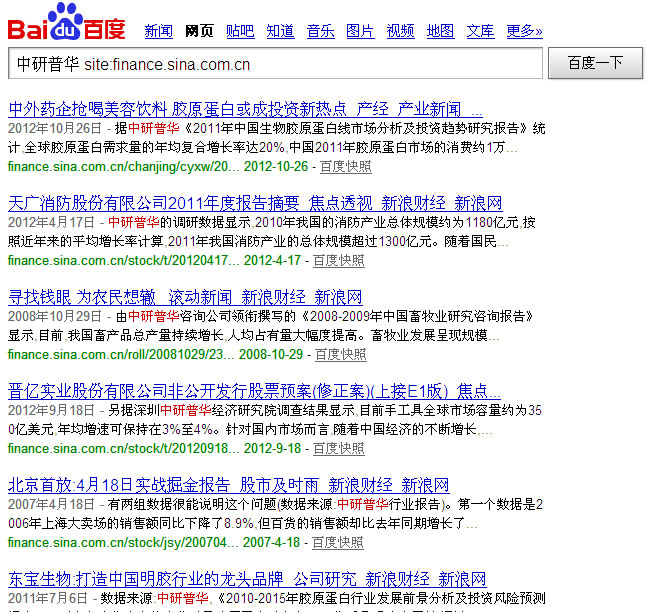View 百度快照 for the 2012-10-26 result
The height and width of the screenshot is (612, 656).
point(345,166)
